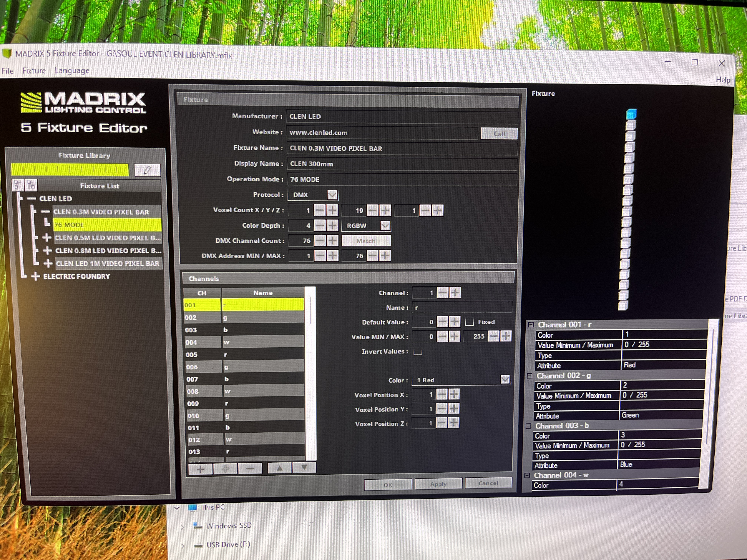The image size is (747, 560).
Task: Click the Display Name input field
Action: coord(402,164)
